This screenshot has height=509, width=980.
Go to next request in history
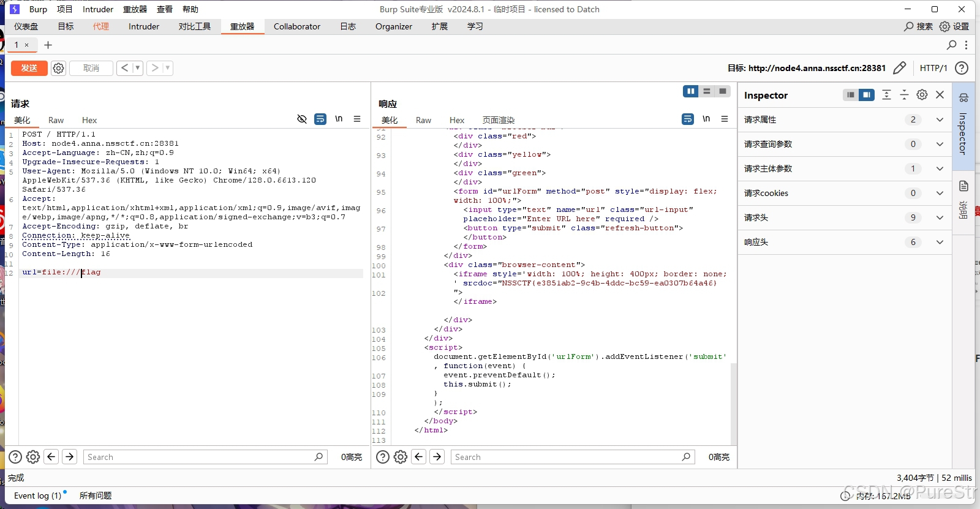click(x=155, y=68)
